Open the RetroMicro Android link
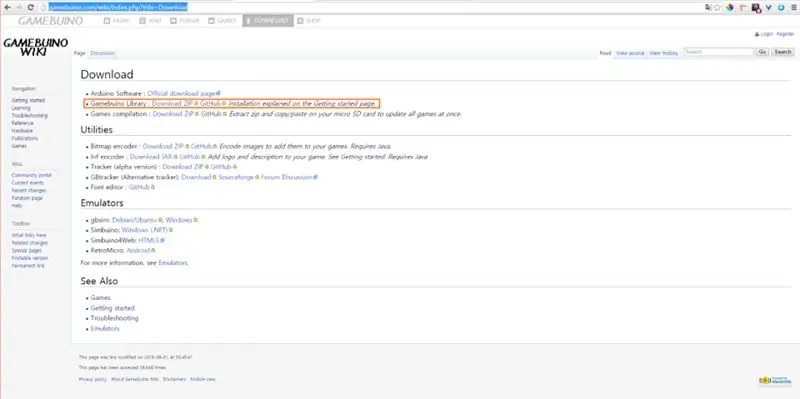The width and height of the screenshot is (800, 399). (138, 251)
